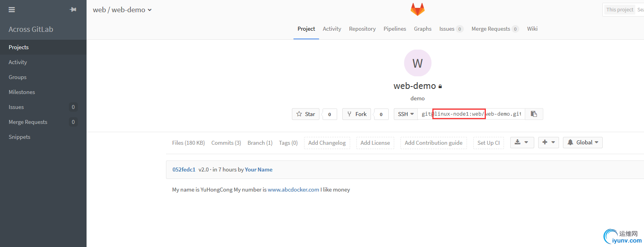
Task: Expand the SSH protocol dropdown
Action: [406, 114]
